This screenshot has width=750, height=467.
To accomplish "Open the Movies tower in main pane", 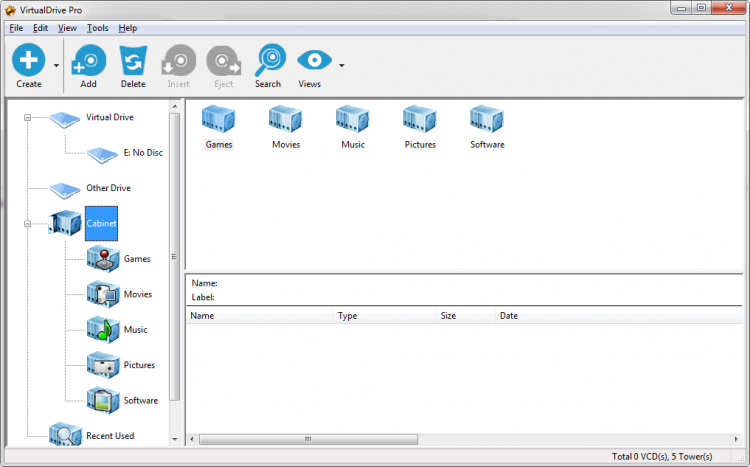I will click(286, 119).
